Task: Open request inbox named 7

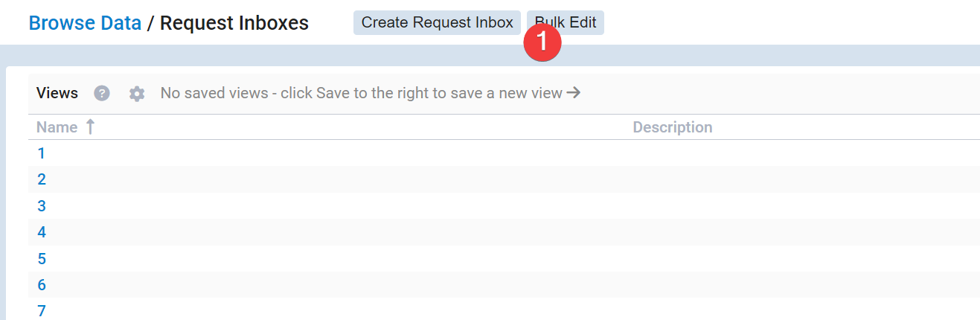Action: click(x=42, y=311)
